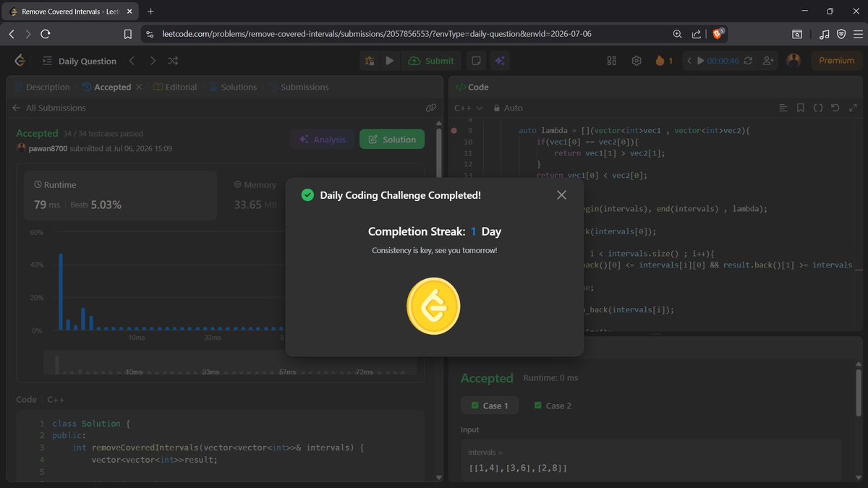Open the notes icon beside Submit
The height and width of the screenshot is (488, 868).
coord(475,61)
